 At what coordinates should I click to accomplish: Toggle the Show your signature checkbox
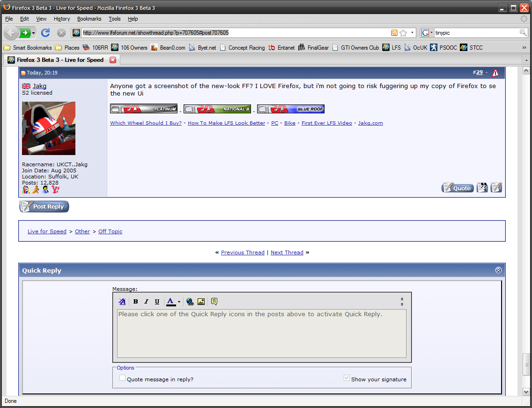click(347, 378)
